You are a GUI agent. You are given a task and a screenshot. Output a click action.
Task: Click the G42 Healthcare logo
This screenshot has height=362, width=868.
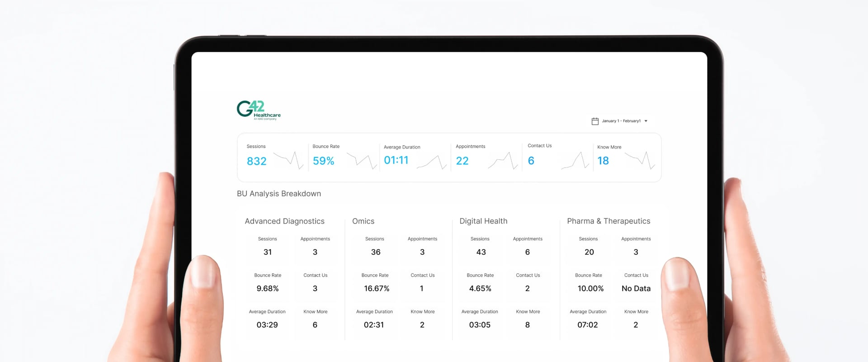click(258, 110)
